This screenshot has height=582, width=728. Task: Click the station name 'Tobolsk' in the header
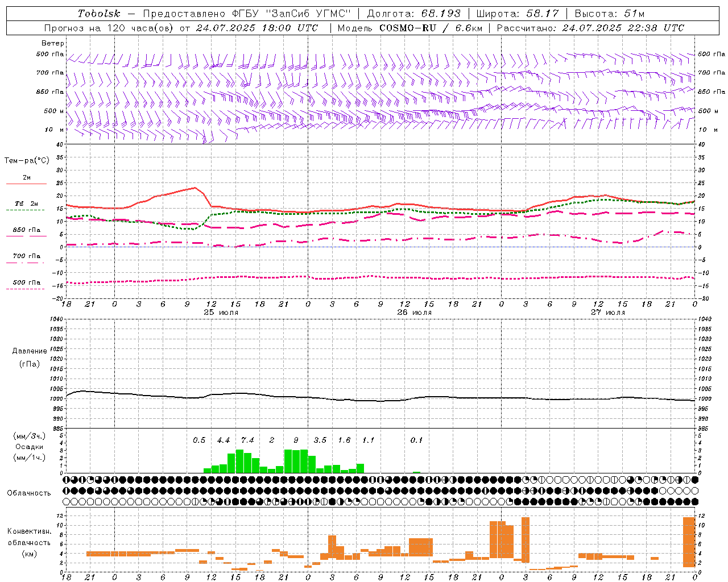point(99,14)
